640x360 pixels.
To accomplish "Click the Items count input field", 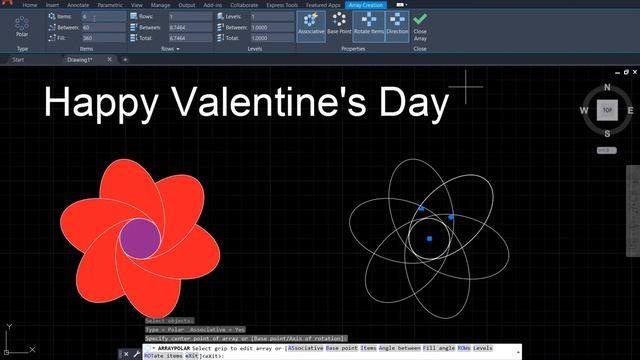I will [104, 17].
